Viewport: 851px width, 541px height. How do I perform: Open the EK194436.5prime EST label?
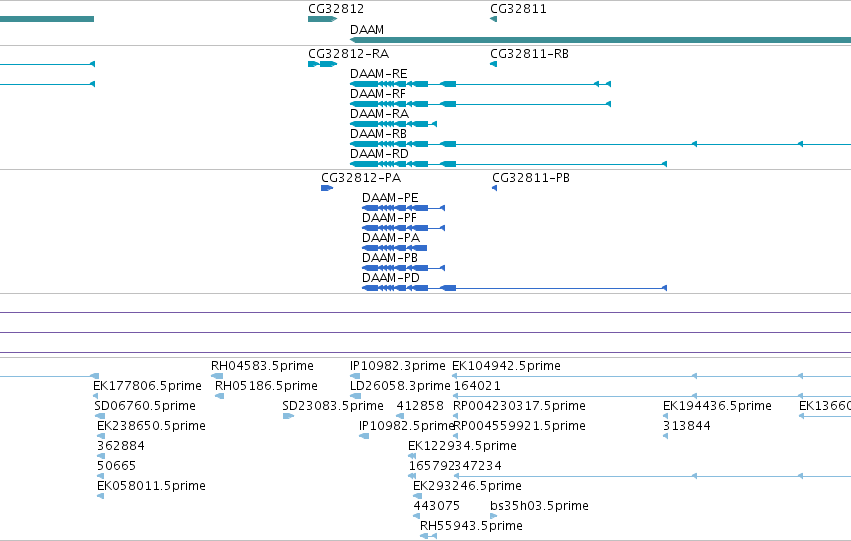pyautogui.click(x=717, y=406)
